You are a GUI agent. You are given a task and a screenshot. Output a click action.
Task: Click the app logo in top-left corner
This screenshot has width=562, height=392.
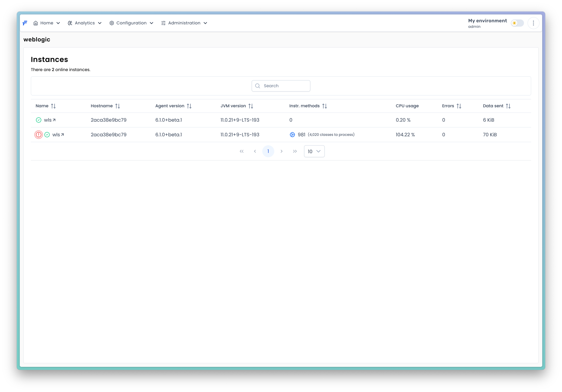click(x=25, y=23)
